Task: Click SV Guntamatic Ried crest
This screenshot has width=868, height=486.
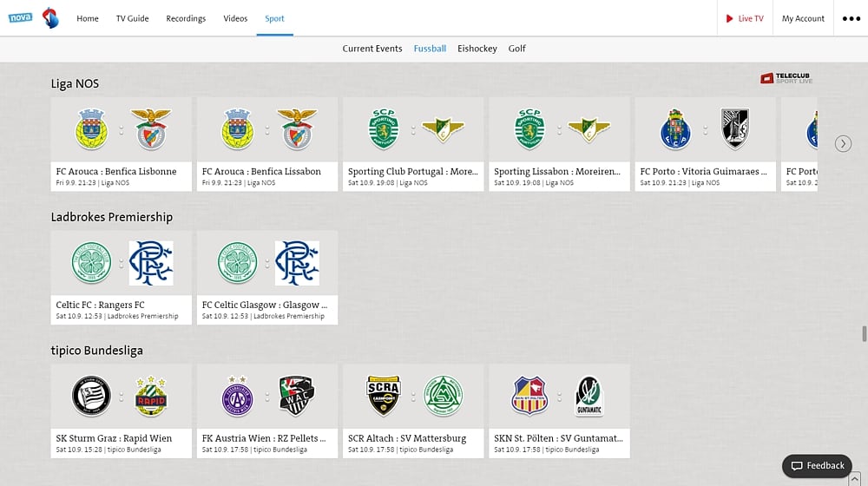Action: (x=589, y=397)
